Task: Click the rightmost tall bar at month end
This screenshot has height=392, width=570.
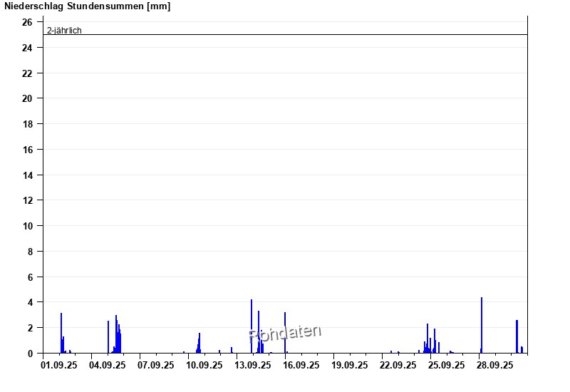Action: (x=517, y=336)
